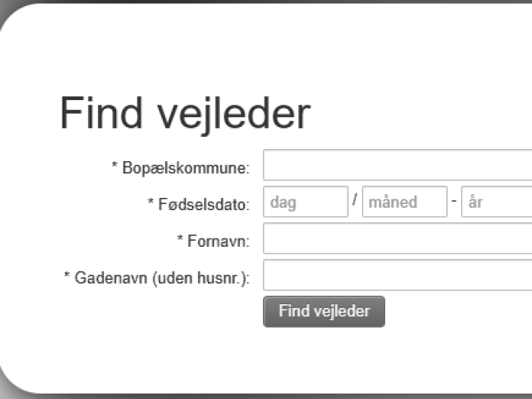Click empty white space above the heading
The height and width of the screenshot is (399, 532).
coord(268,46)
